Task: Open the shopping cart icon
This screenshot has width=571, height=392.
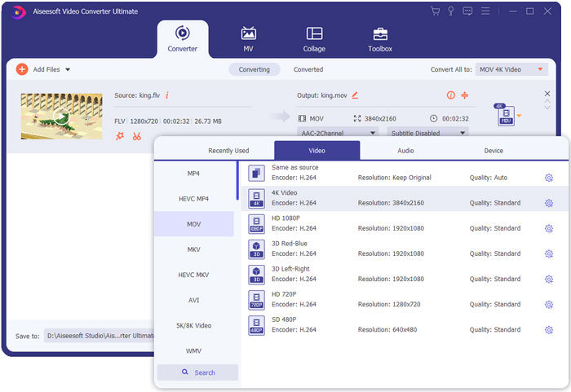Action: (x=435, y=11)
